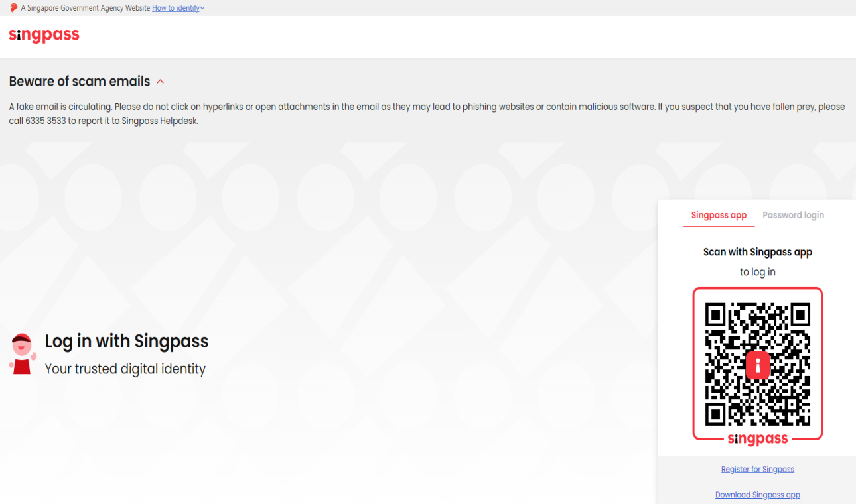Click the red lion government crest icon
This screenshot has width=856, height=504.
[x=13, y=8]
